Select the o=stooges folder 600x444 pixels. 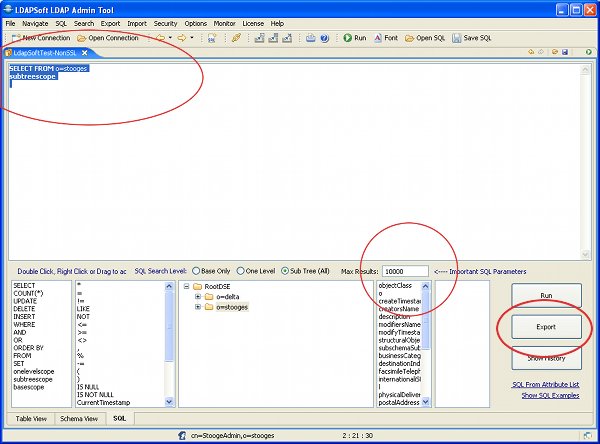[227, 307]
